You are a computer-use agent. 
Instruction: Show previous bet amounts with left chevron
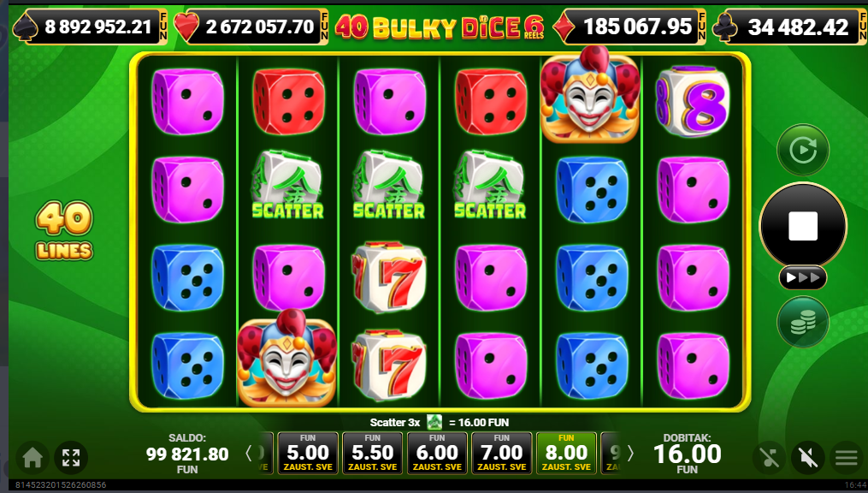pyautogui.click(x=249, y=454)
